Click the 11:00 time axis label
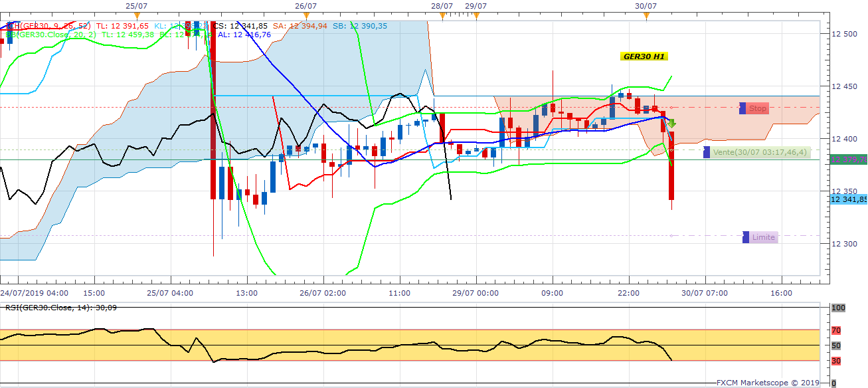This screenshot has height=388, width=868. coord(399,293)
